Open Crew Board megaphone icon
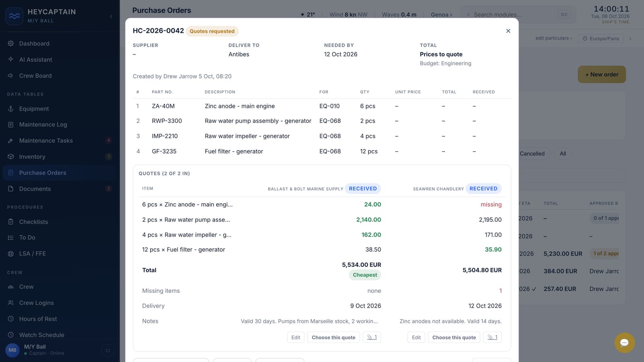Screen dimensions: 644x362 (11, 76)
